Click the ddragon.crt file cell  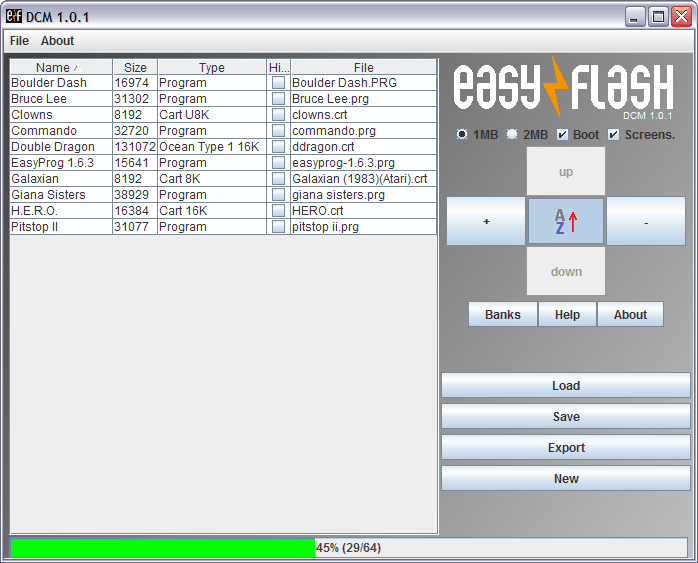[x=363, y=147]
